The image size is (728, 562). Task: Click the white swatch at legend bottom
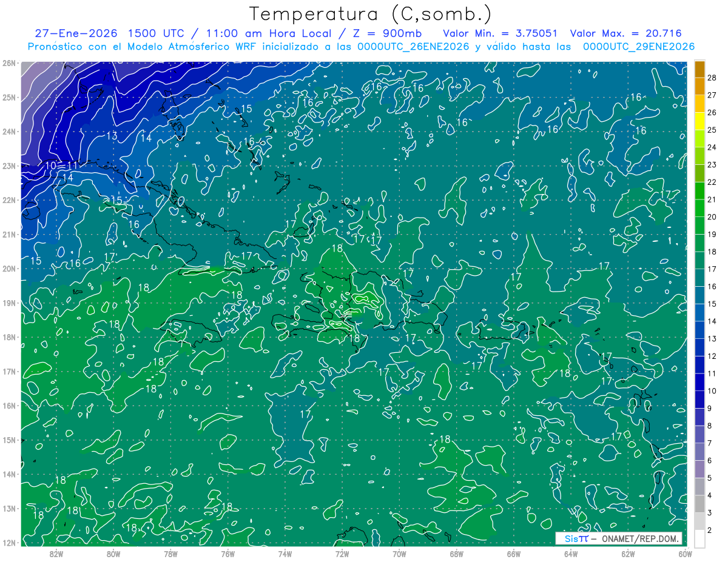(699, 538)
